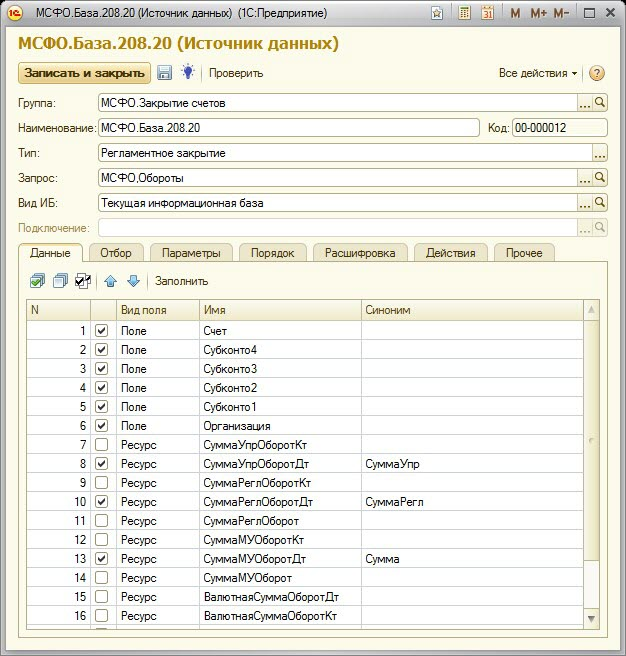Move row up with blue up arrow
626x656 pixels.
tap(111, 281)
